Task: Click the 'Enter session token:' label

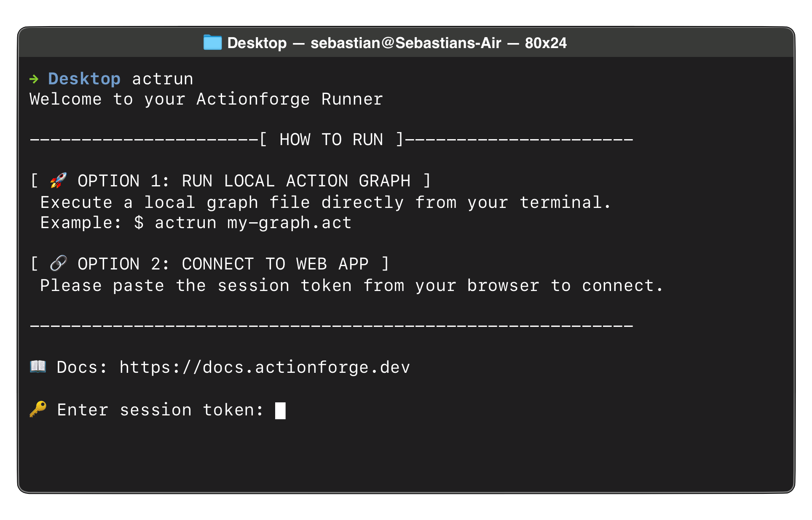Action: (160, 410)
